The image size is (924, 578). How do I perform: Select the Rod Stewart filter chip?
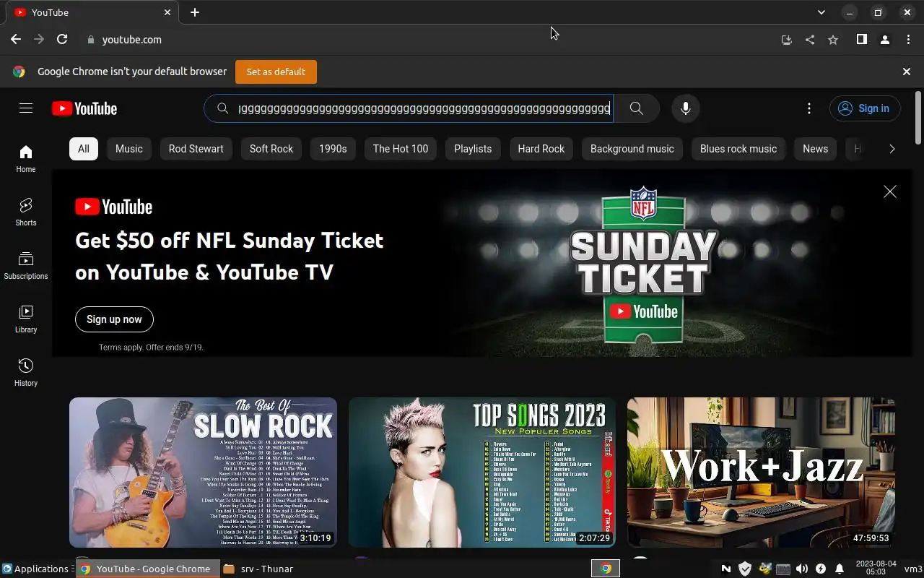coord(196,149)
